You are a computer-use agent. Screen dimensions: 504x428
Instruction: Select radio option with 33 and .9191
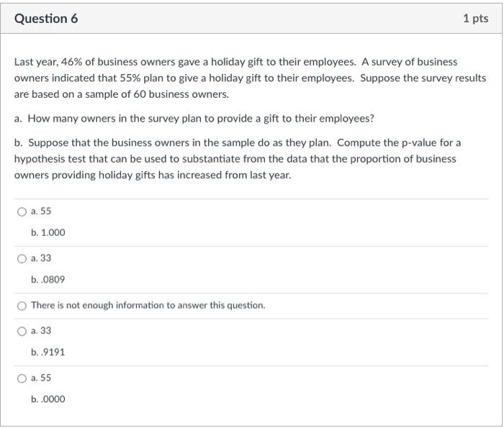(22, 332)
